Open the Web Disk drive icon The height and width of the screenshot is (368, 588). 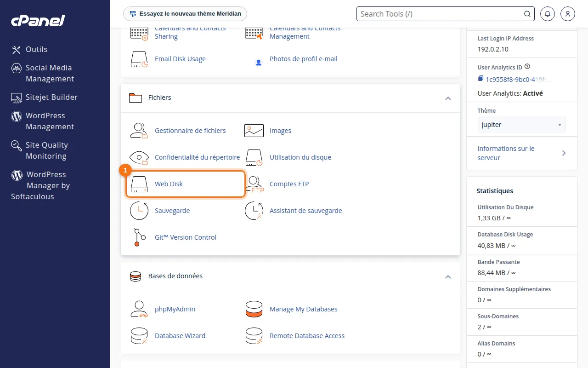[139, 184]
